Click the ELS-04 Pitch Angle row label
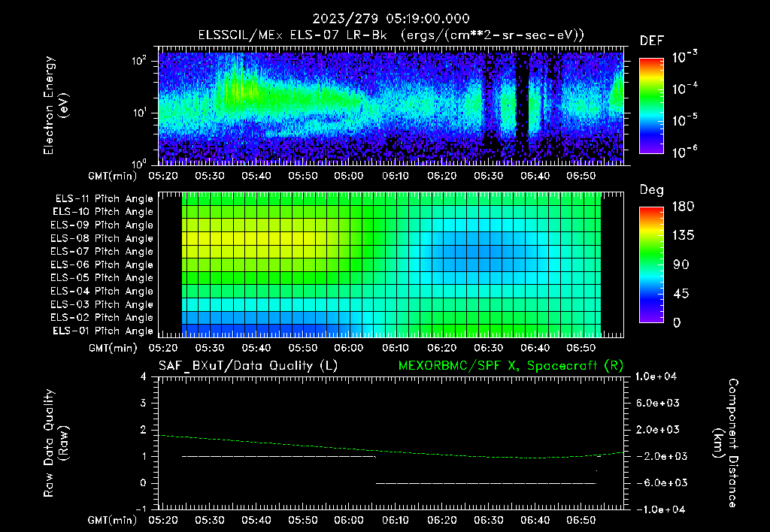 pos(102,291)
